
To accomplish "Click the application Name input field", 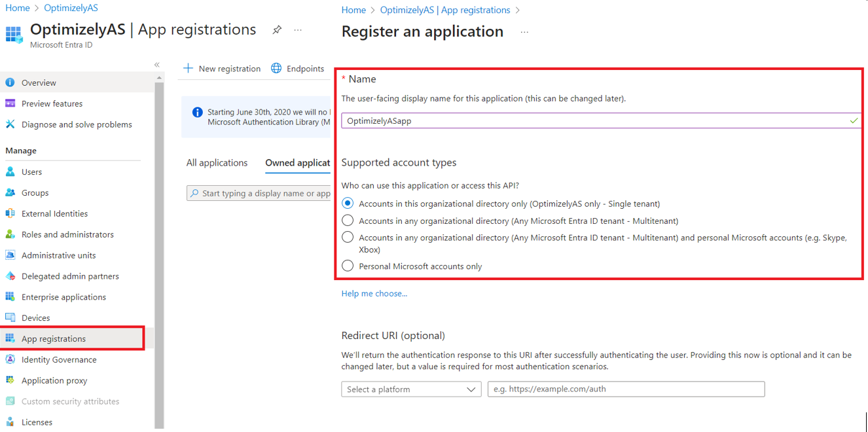I will 601,120.
